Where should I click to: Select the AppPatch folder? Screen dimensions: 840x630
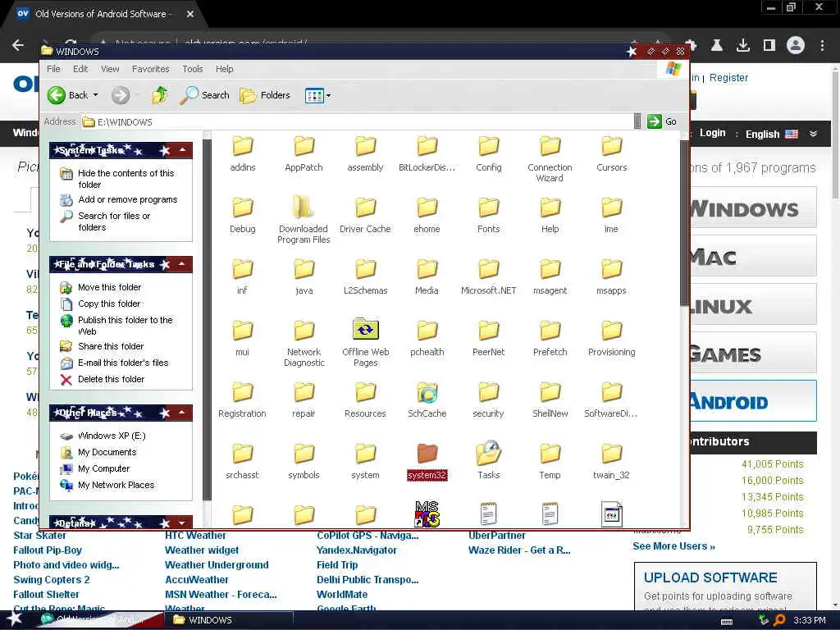(304, 154)
